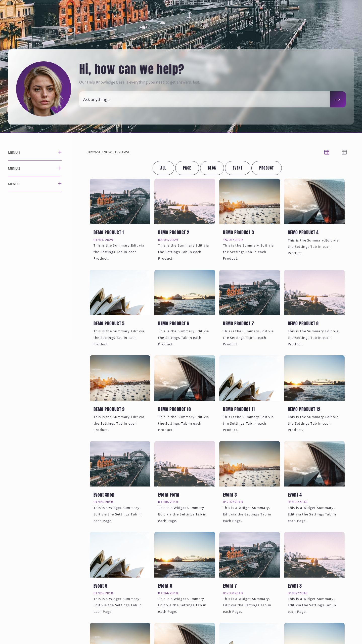This screenshot has width=362, height=644.
Task: Click Demo Product 4 Opera House thumbnail
Action: point(314,201)
